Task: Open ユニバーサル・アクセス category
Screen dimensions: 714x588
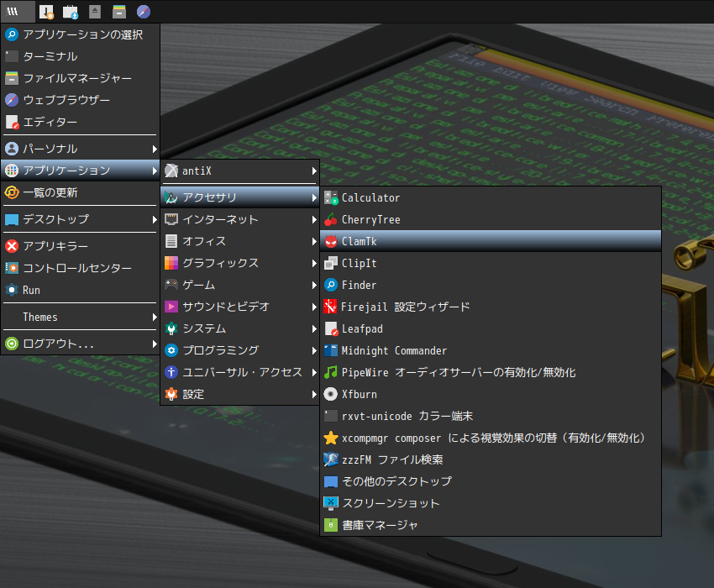Action: (240, 373)
